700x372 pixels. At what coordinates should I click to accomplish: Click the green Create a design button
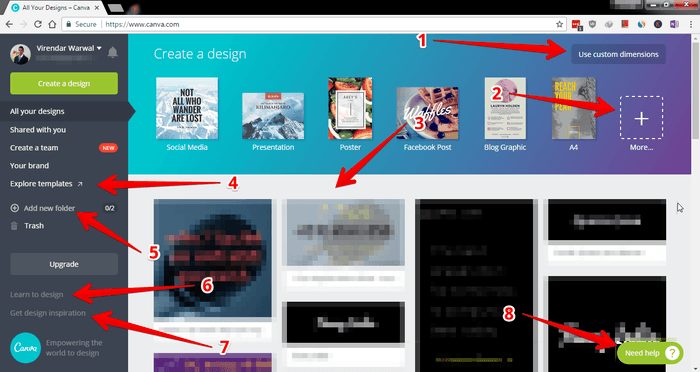64,84
